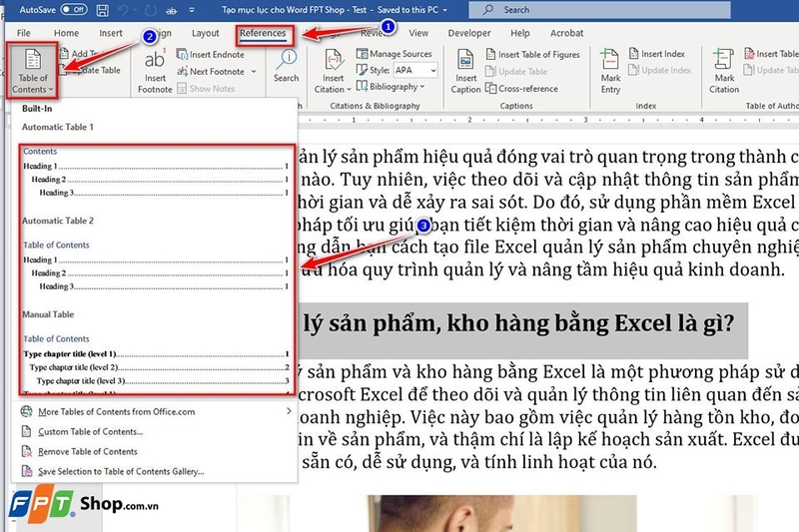Choose the Automatic Table 1 preview

click(x=157, y=173)
